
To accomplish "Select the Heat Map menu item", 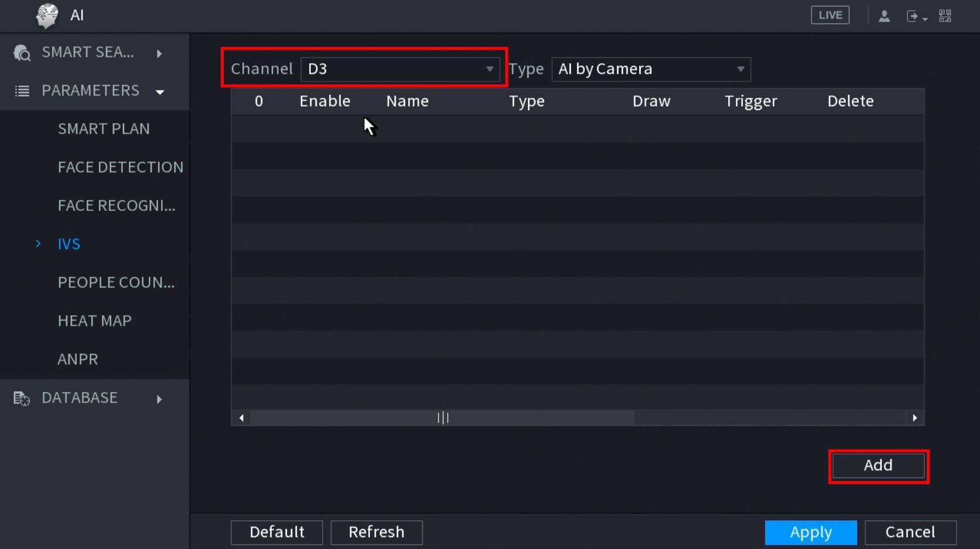I will click(95, 321).
